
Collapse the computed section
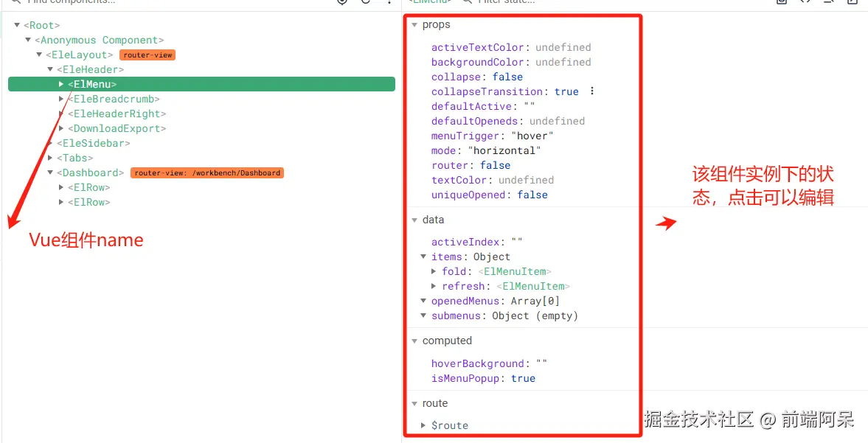point(414,341)
